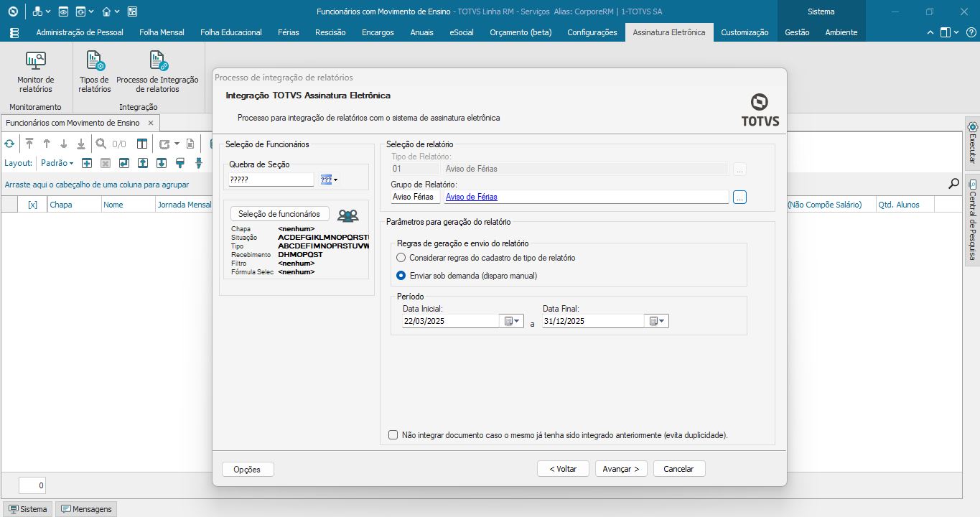Open the Executar side panel
This screenshot has height=517, width=980.
[972, 142]
